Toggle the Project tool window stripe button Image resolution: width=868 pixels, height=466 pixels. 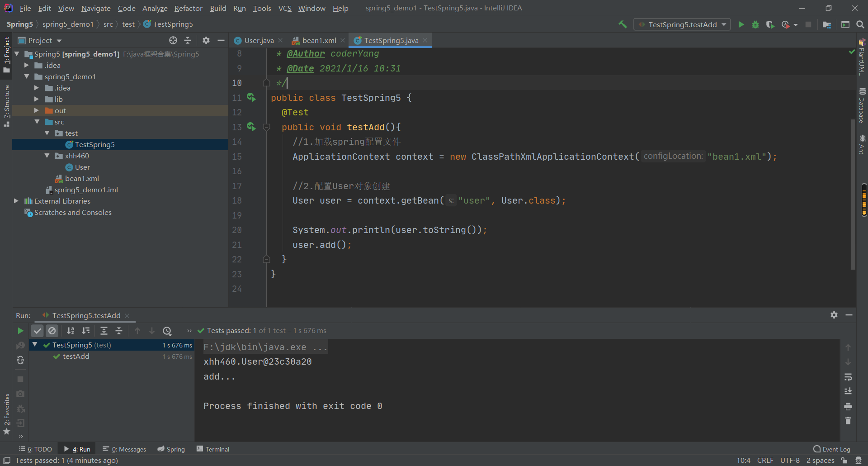(x=6, y=54)
